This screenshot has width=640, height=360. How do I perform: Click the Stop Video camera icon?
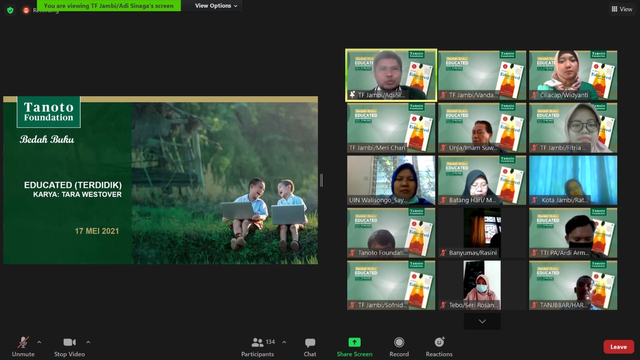click(x=69, y=342)
